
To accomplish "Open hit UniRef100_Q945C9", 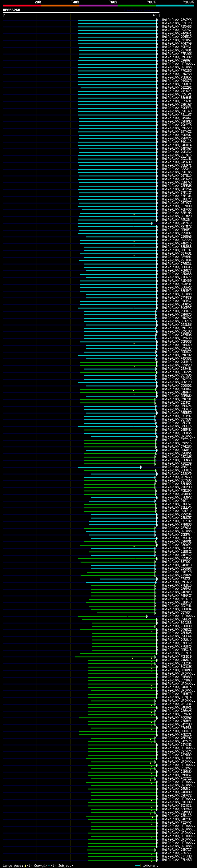I will point(177,37).
